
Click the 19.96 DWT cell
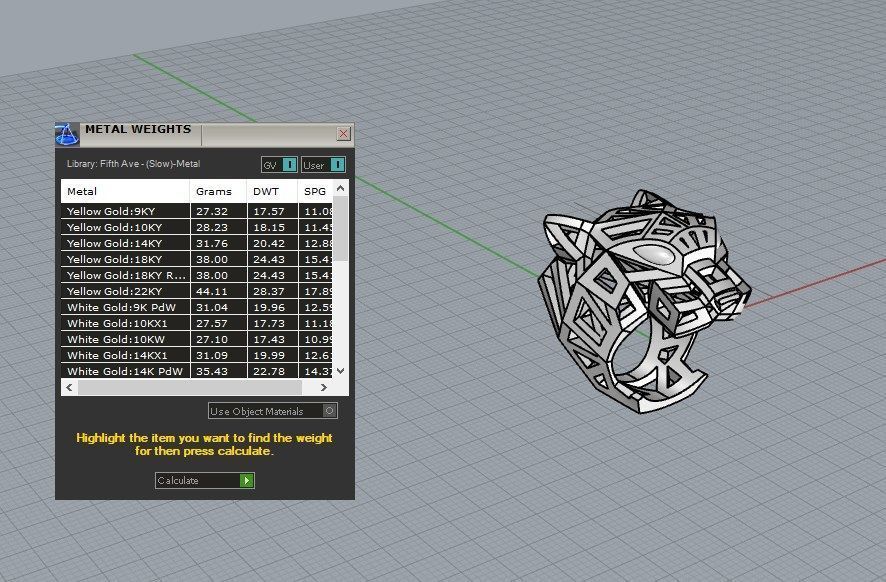coord(272,307)
